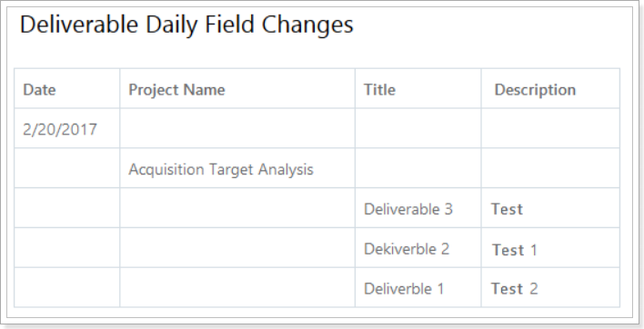Select the Test 2 description cell
644x329 pixels.
click(550, 287)
